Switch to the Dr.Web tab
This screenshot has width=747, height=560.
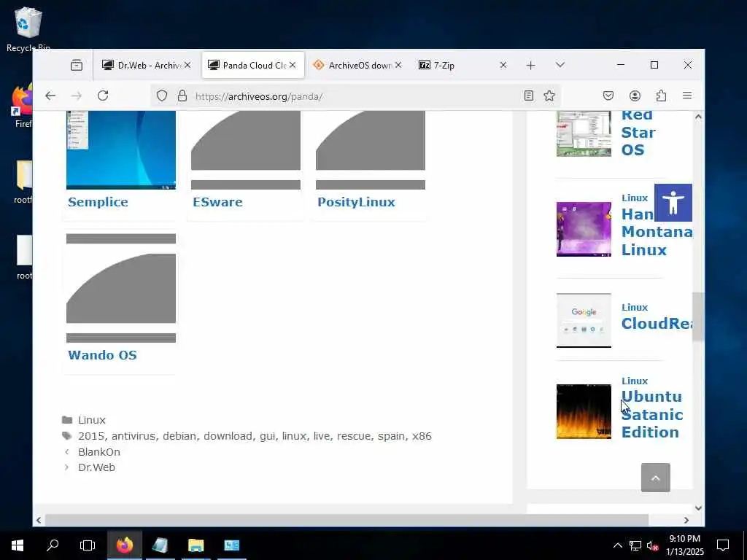[x=147, y=65]
